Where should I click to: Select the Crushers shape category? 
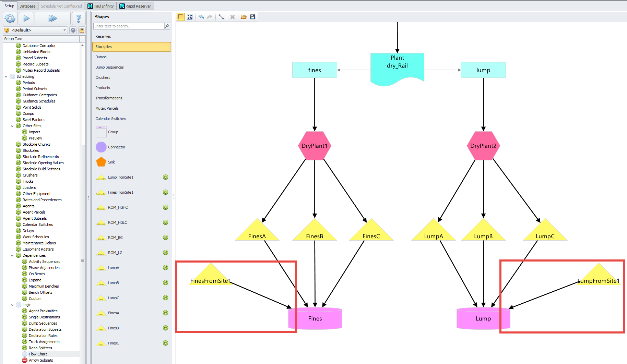[103, 77]
